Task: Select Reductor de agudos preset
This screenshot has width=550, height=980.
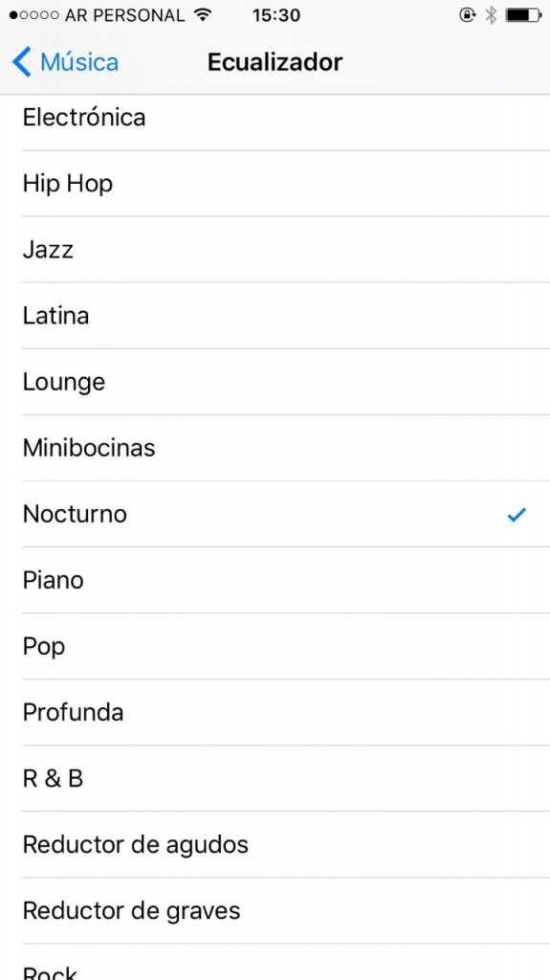Action: [x=275, y=845]
